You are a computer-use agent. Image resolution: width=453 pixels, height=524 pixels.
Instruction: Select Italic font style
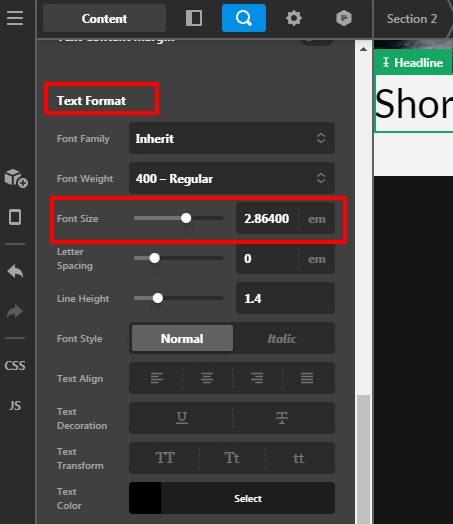point(282,338)
